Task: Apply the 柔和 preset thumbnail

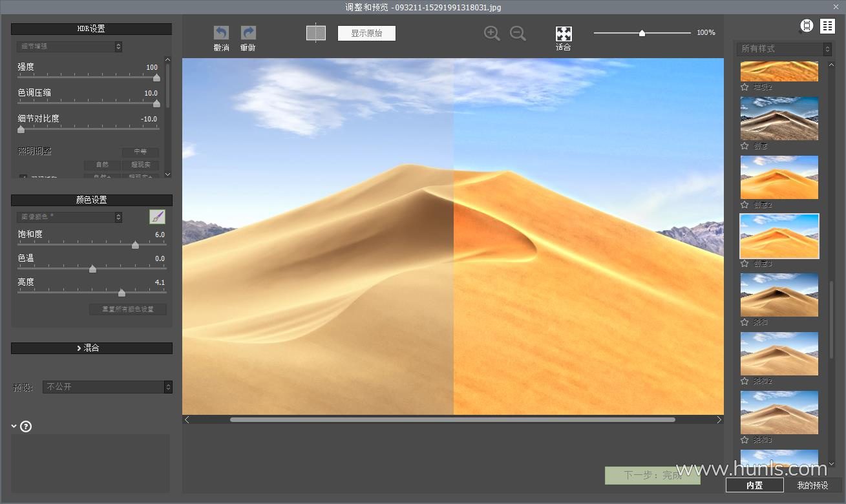Action: (x=779, y=295)
